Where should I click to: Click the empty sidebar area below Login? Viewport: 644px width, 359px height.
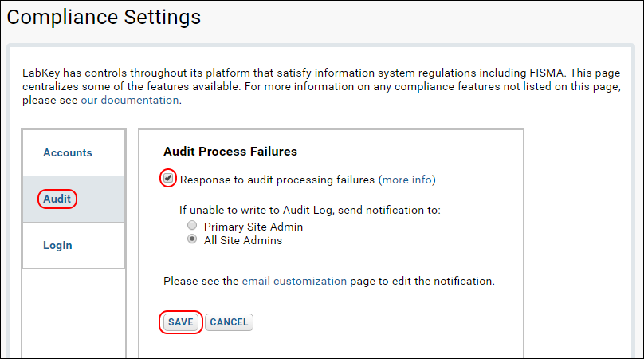(x=74, y=313)
